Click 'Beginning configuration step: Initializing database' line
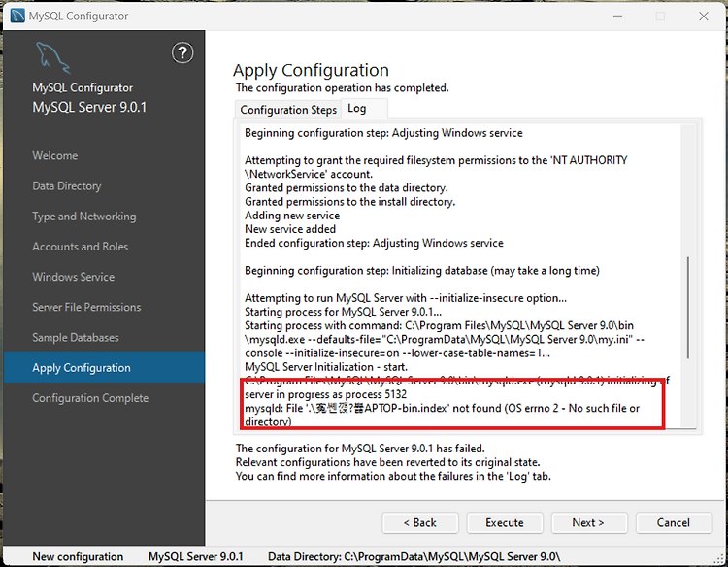This screenshot has width=728, height=567. click(x=422, y=270)
